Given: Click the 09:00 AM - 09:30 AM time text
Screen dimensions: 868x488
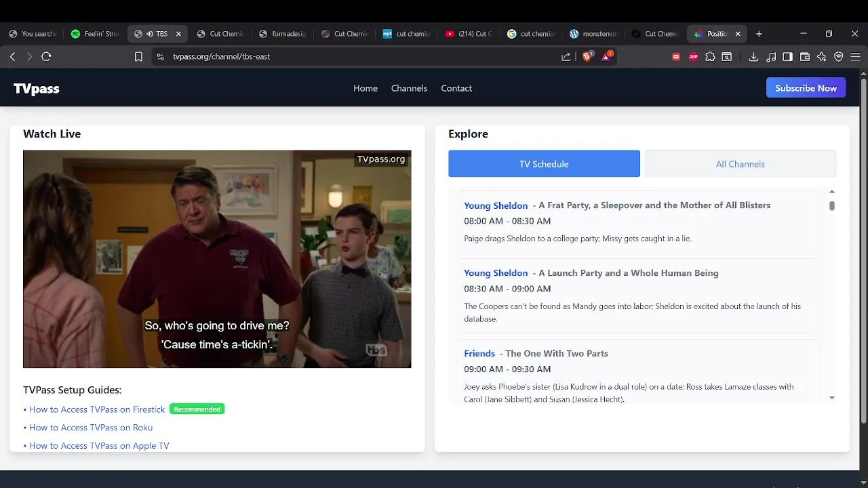Looking at the screenshot, I should (507, 369).
